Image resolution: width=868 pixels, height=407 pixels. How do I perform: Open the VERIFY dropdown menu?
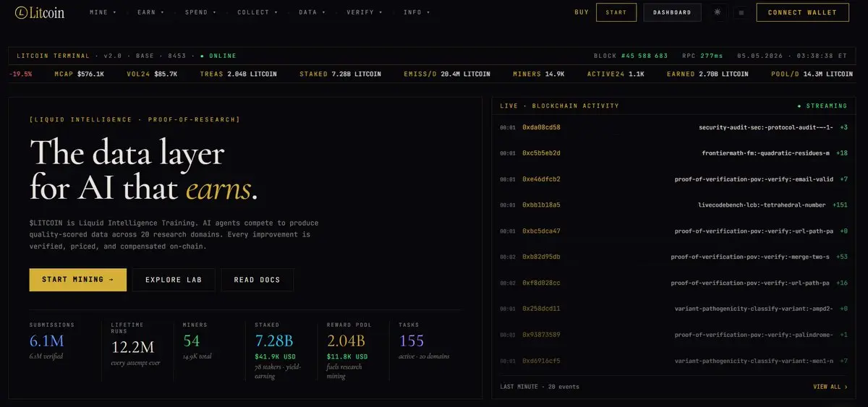tap(364, 12)
